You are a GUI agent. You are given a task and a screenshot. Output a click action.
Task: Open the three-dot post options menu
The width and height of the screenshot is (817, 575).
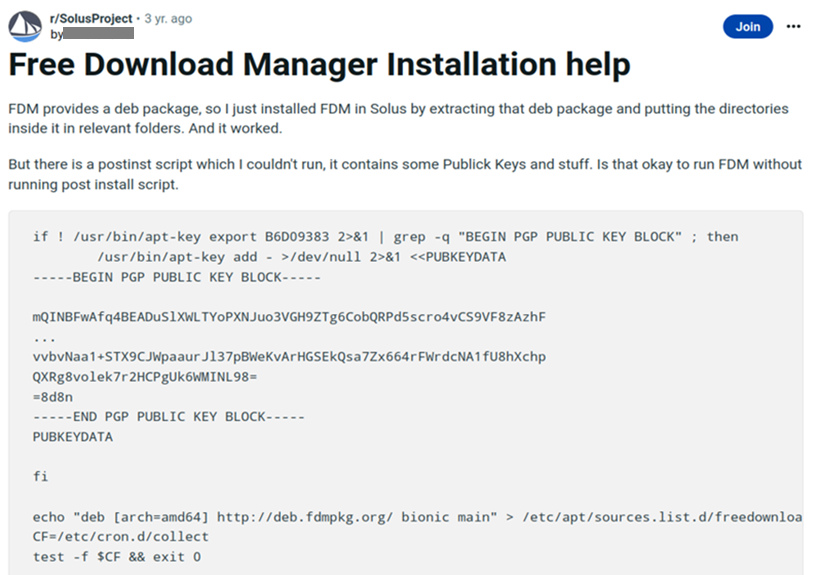pos(793,27)
